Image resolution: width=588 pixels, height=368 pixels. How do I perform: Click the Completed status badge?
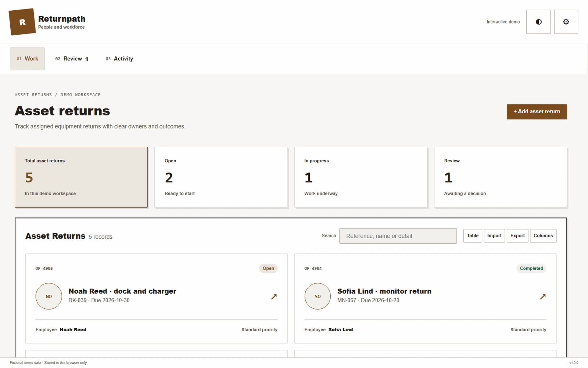pyautogui.click(x=531, y=268)
